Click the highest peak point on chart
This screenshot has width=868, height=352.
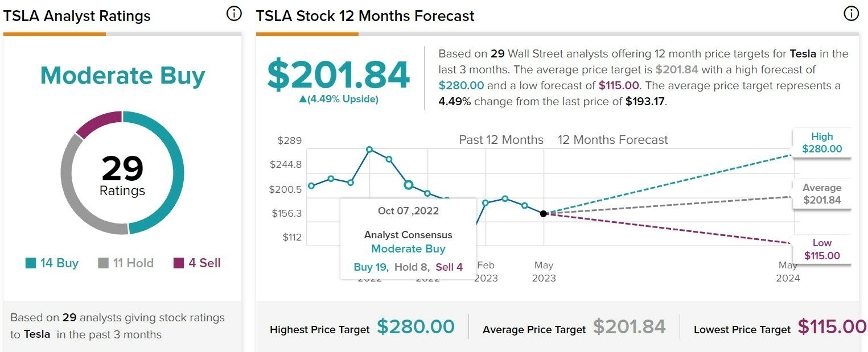[x=369, y=150]
